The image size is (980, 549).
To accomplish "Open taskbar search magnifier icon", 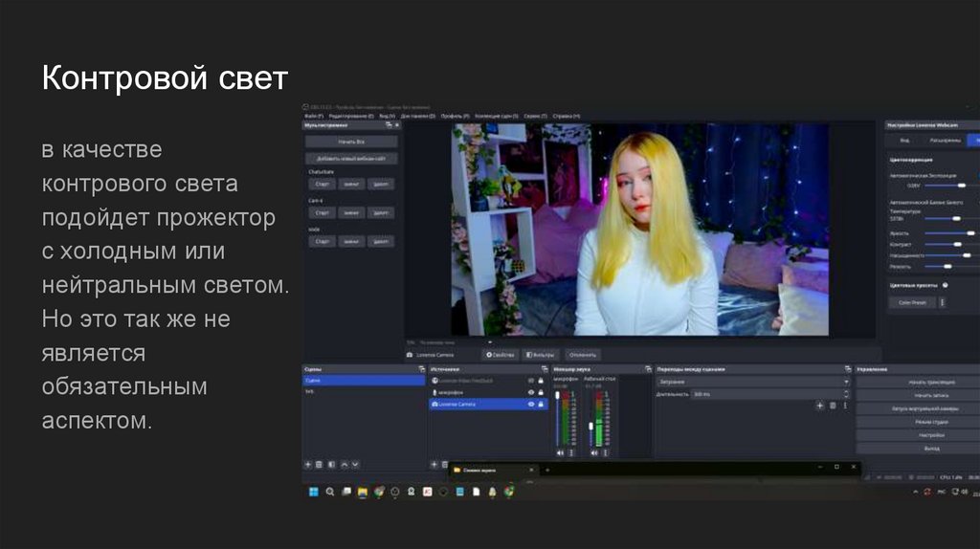I will click(329, 492).
